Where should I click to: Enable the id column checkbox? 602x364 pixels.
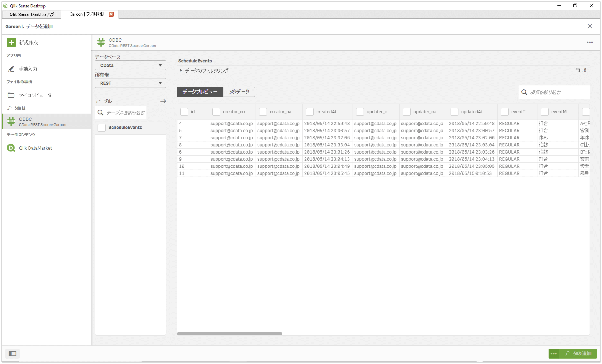click(184, 112)
